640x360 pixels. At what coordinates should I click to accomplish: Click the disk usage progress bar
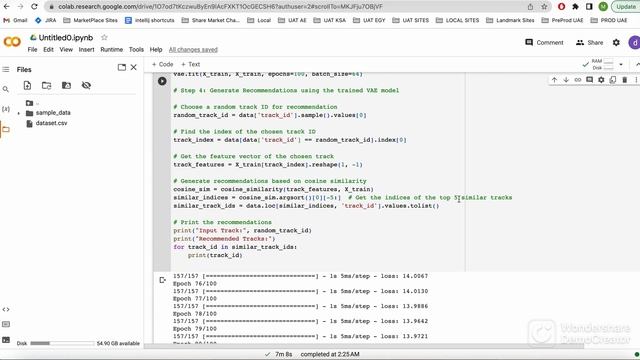(x=62, y=343)
